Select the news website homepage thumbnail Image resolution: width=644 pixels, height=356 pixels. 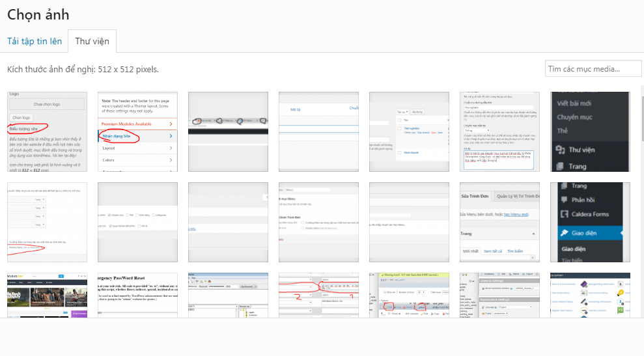47,295
